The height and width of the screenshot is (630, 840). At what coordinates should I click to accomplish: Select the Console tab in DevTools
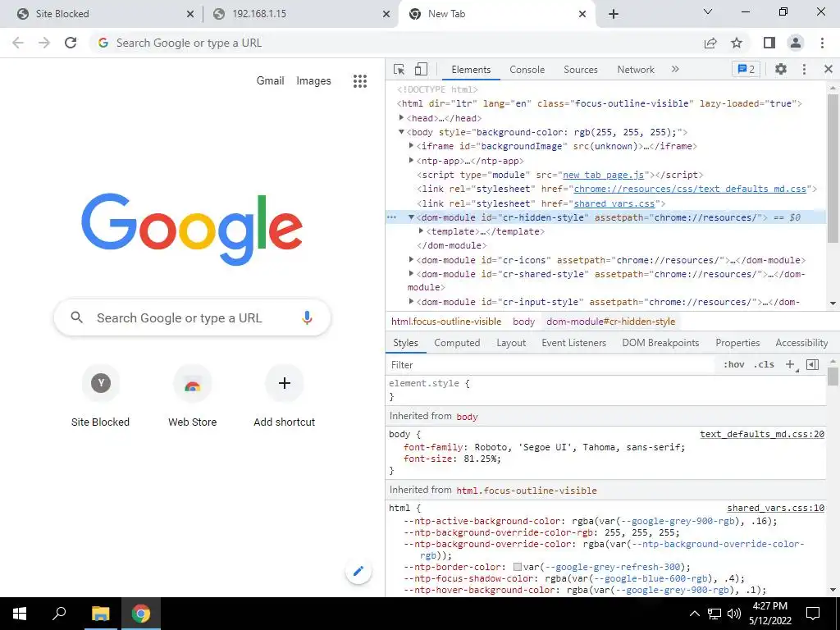(527, 70)
